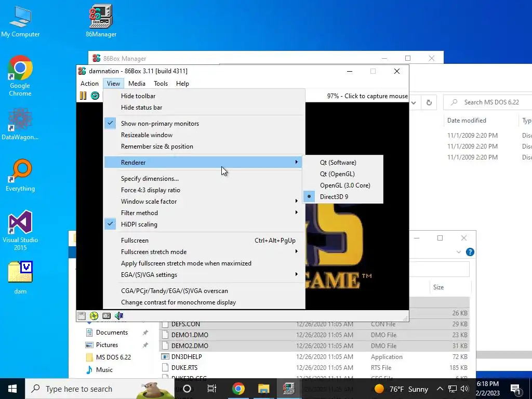
Task: Enable Remember size & position option
Action: point(204,147)
